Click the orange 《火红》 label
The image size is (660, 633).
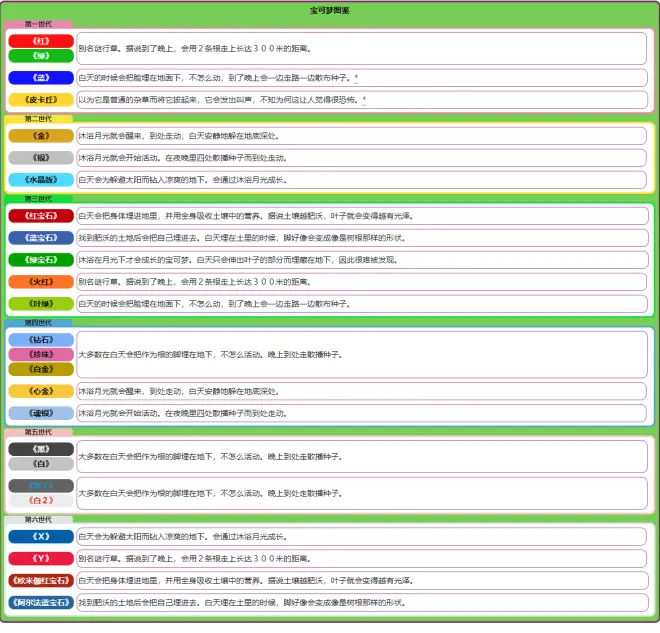(41, 282)
